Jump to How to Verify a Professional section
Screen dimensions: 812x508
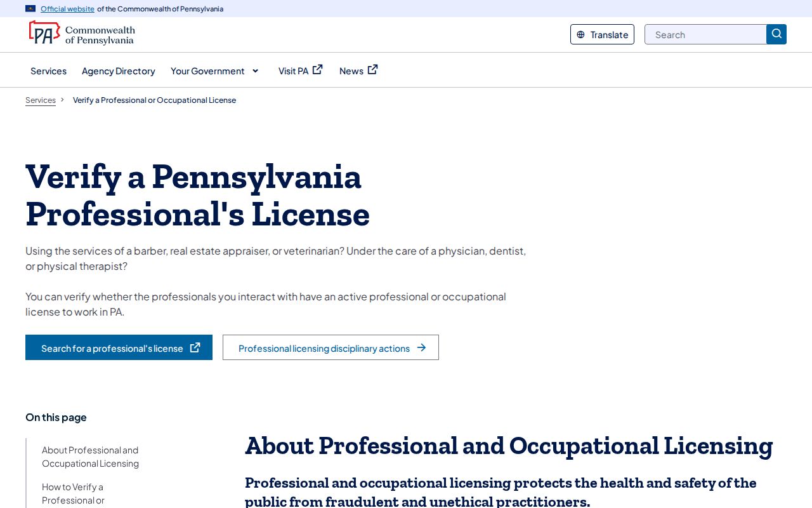pyautogui.click(x=73, y=493)
